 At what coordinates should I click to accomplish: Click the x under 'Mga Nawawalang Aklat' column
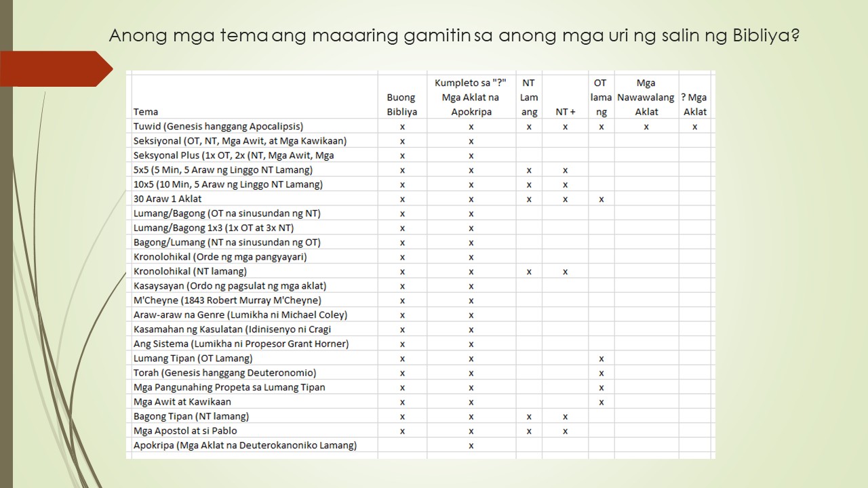[x=646, y=127]
